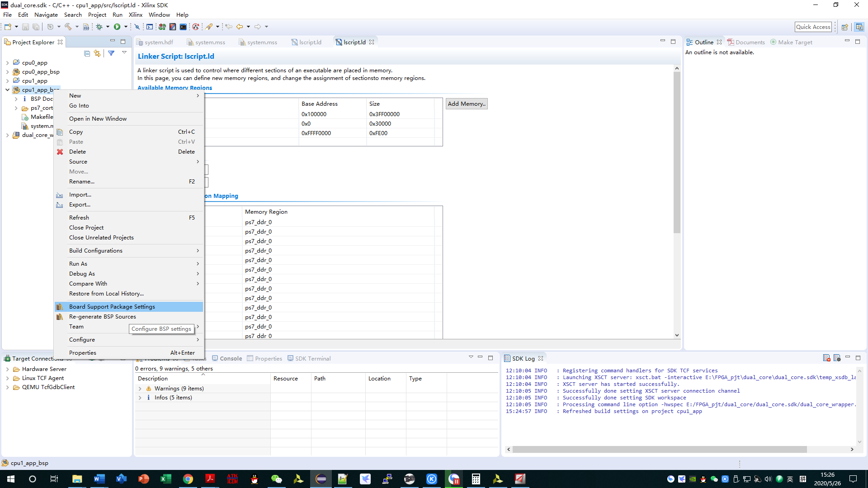Click the Debug bug icon in toolbar
868x488 pixels.
pos(99,27)
